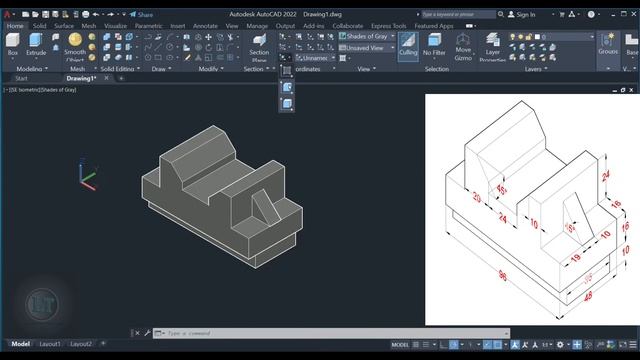This screenshot has height=360, width=640.
Task: Open Layer Properties manager
Action: point(493,47)
